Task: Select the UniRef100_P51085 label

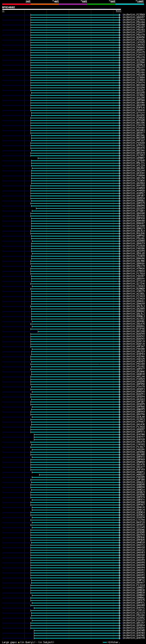Action: 134,75
